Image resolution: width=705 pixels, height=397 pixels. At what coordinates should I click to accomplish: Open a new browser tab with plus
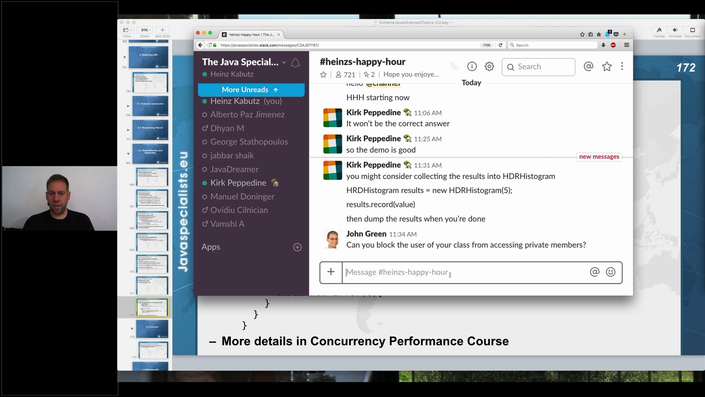coord(625,34)
